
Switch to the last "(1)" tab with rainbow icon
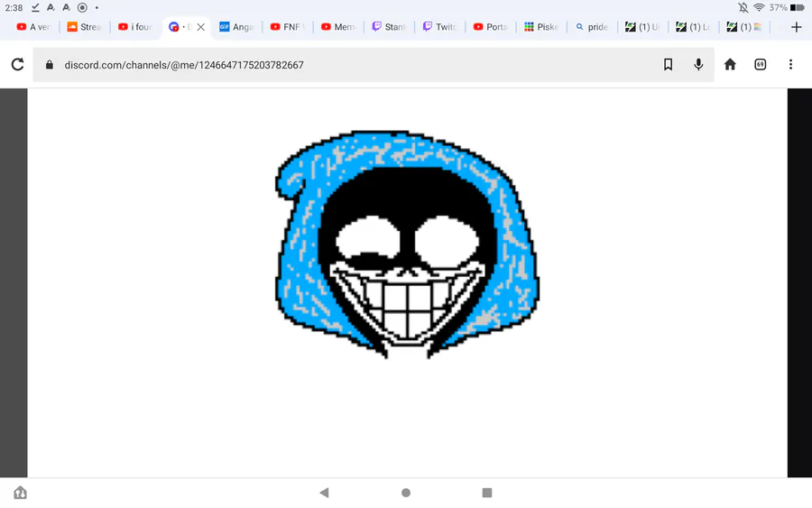coord(744,27)
